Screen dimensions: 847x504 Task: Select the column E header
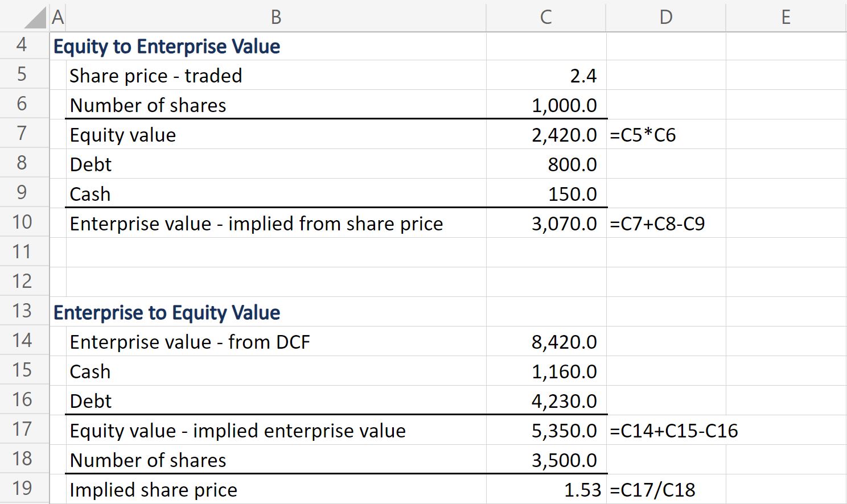[x=786, y=17]
